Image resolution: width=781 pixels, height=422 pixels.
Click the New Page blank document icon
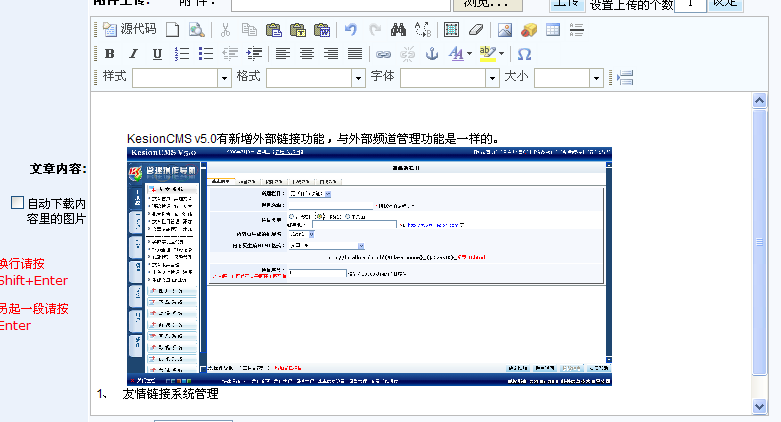point(172,30)
